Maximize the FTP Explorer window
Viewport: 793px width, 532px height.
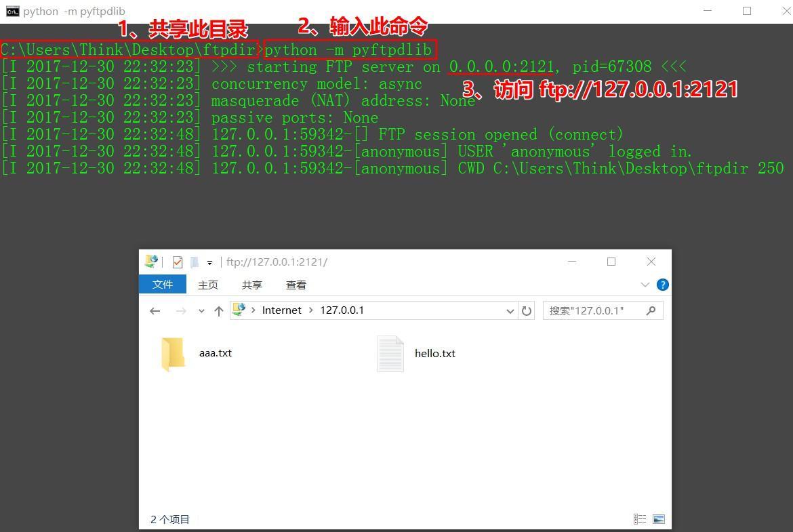[611, 262]
